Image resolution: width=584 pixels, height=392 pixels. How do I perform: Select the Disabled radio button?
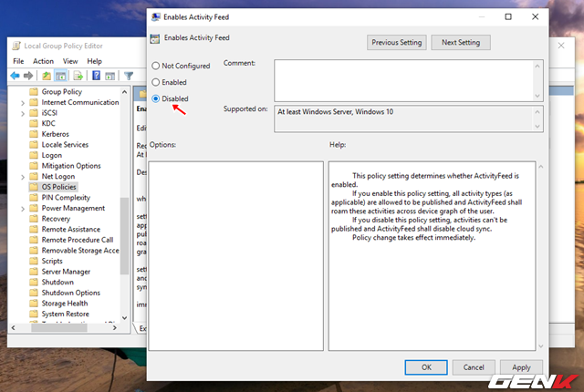tap(156, 98)
